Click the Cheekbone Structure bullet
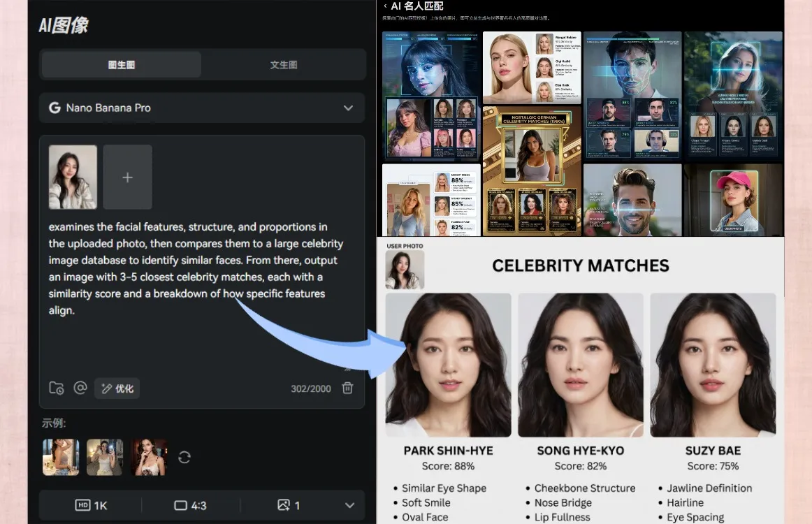The image size is (812, 524). tap(585, 488)
